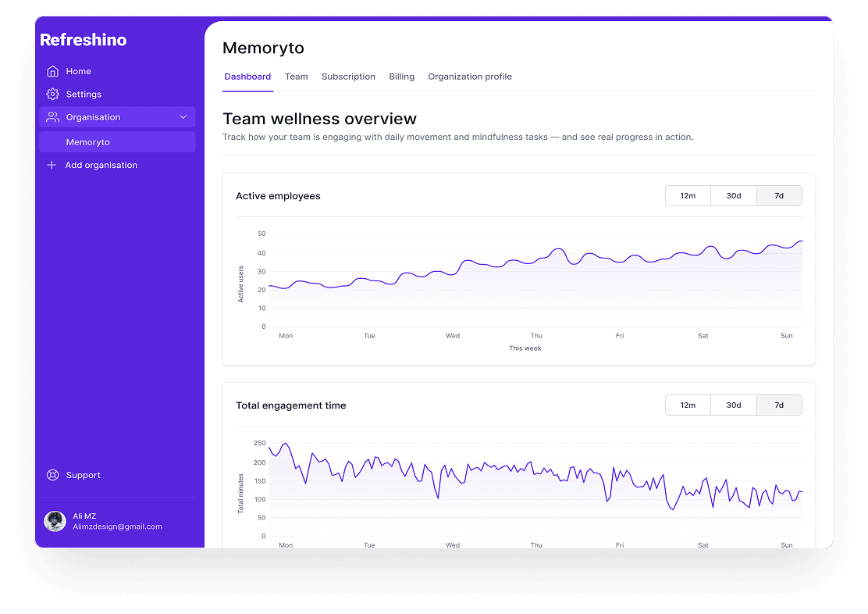868x614 pixels.
Task: Go to the Billing tab
Action: point(402,77)
